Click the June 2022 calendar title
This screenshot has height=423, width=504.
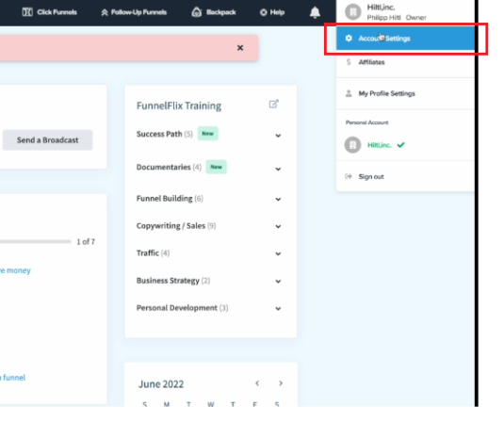(161, 384)
